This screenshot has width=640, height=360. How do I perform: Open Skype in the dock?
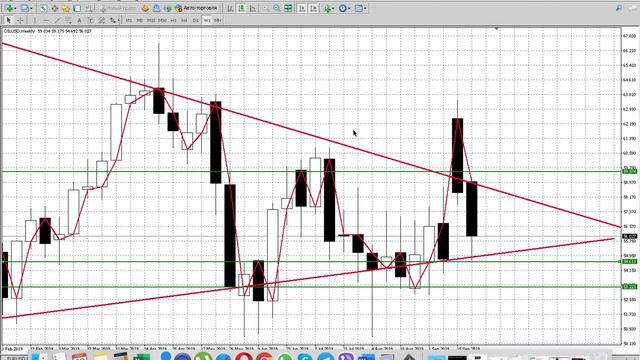305,357
